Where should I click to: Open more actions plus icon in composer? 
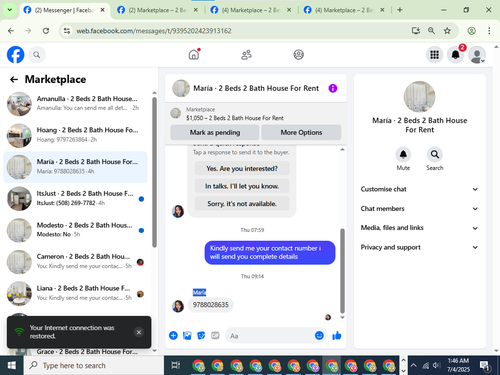[x=173, y=335]
